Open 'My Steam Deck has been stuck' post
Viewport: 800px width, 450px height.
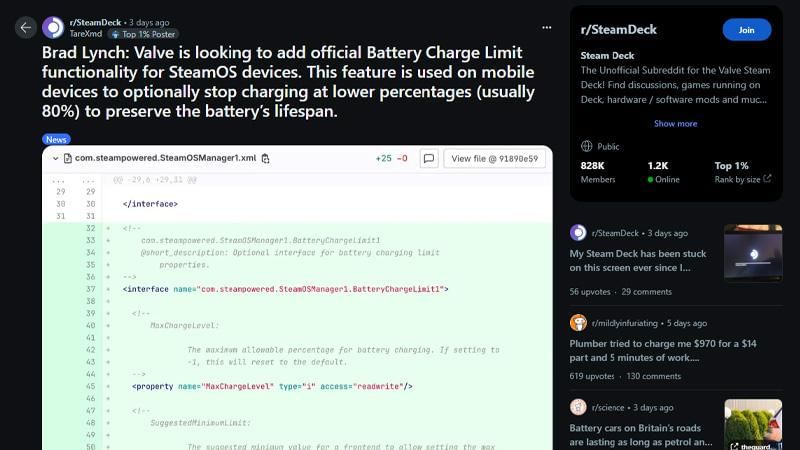pos(638,260)
